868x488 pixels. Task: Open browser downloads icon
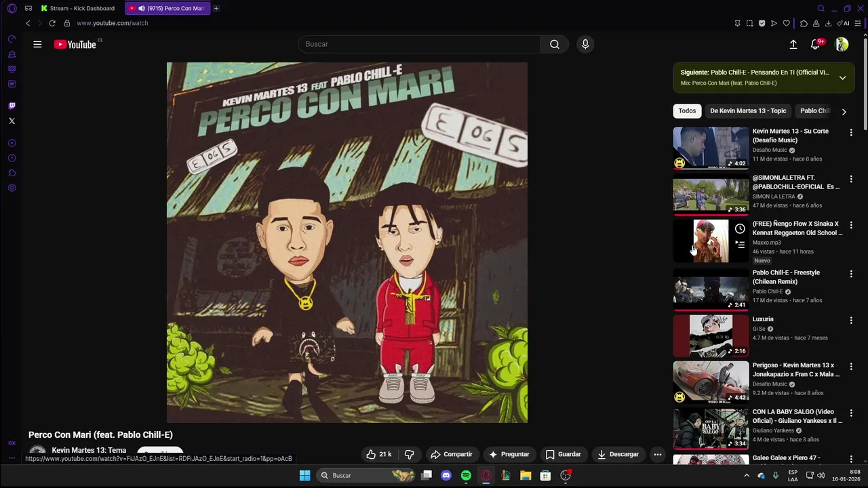pyautogui.click(x=828, y=23)
